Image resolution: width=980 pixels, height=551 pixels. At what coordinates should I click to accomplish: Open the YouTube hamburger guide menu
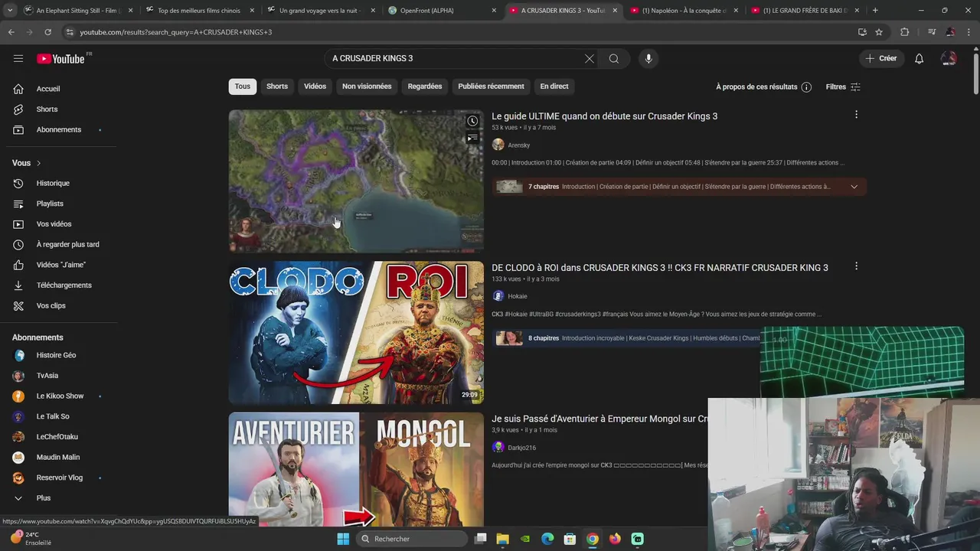click(x=18, y=58)
